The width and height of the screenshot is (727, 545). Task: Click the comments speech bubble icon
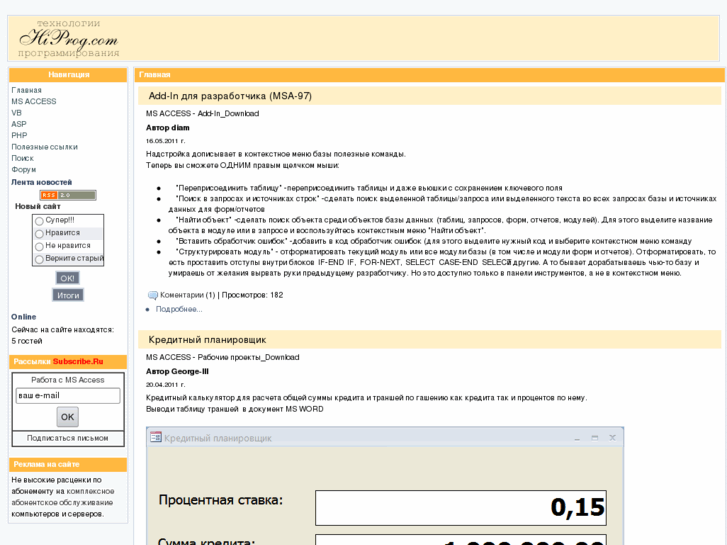[153, 295]
